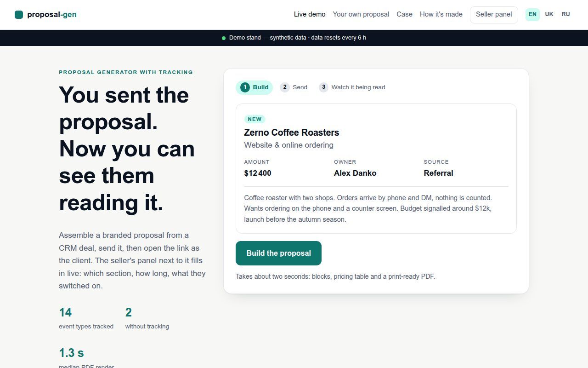Click the $12 400 amount value
Image resolution: width=588 pixels, height=368 pixels.
pos(258,173)
